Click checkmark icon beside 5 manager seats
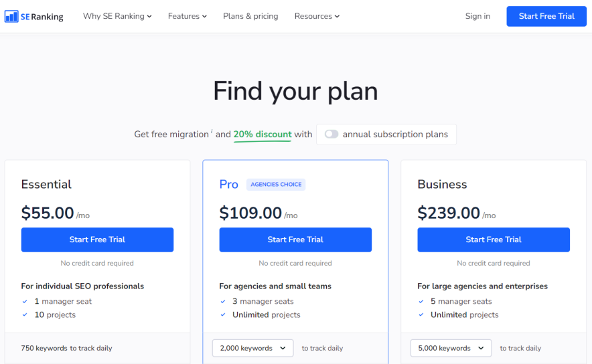Screen dimensions: 592x364 [x=421, y=301]
